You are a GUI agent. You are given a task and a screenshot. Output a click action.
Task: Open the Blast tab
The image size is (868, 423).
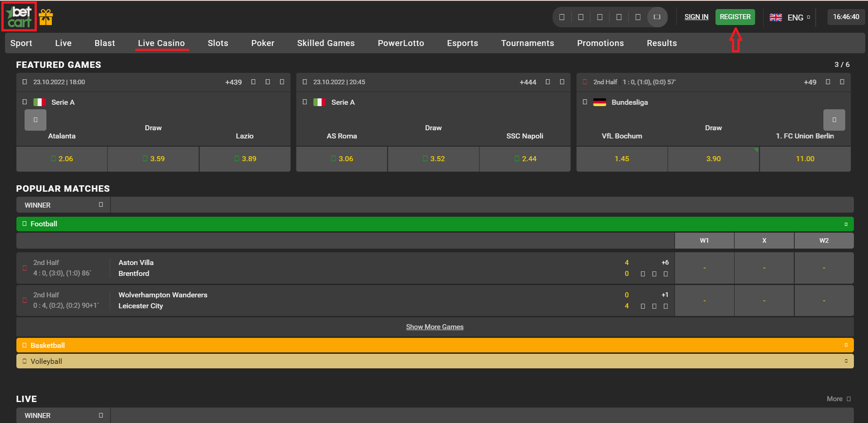coord(105,43)
